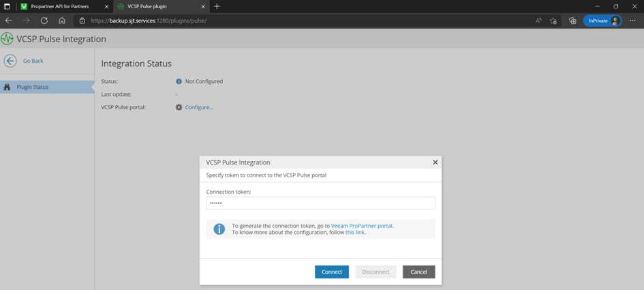This screenshot has width=644, height=290.
Task: Click the browser forward arrow
Action: point(27,20)
